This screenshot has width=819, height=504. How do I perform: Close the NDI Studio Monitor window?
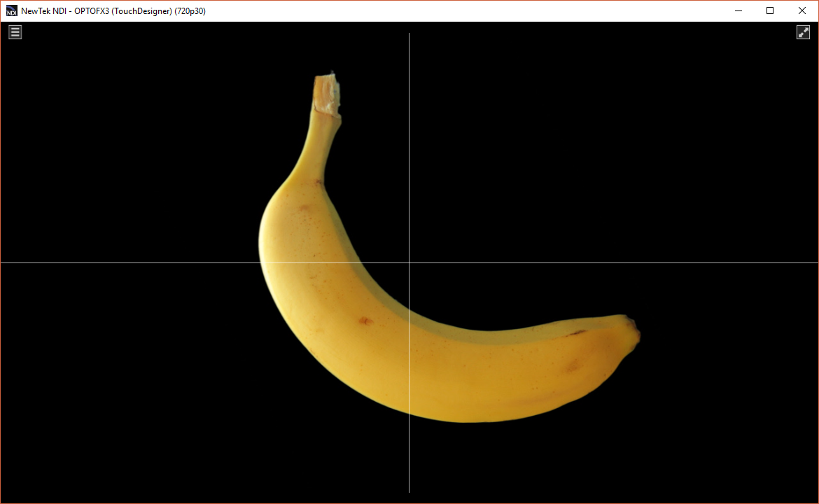[x=801, y=11]
